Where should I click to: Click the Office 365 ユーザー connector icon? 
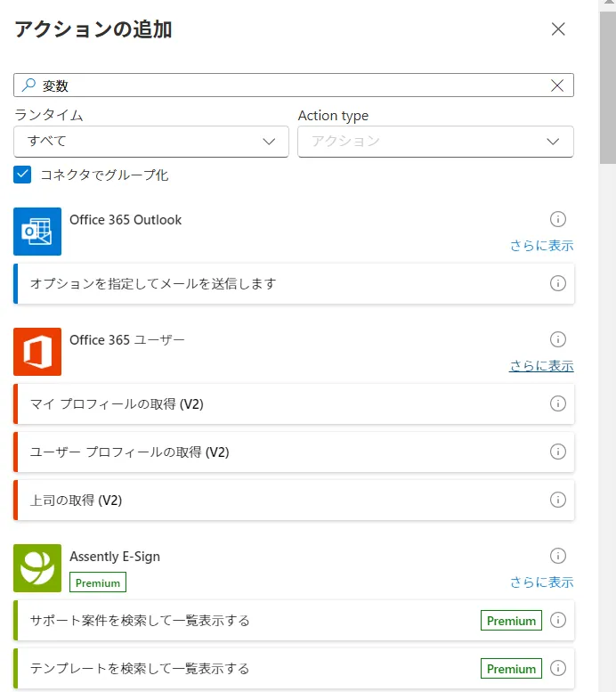click(37, 352)
